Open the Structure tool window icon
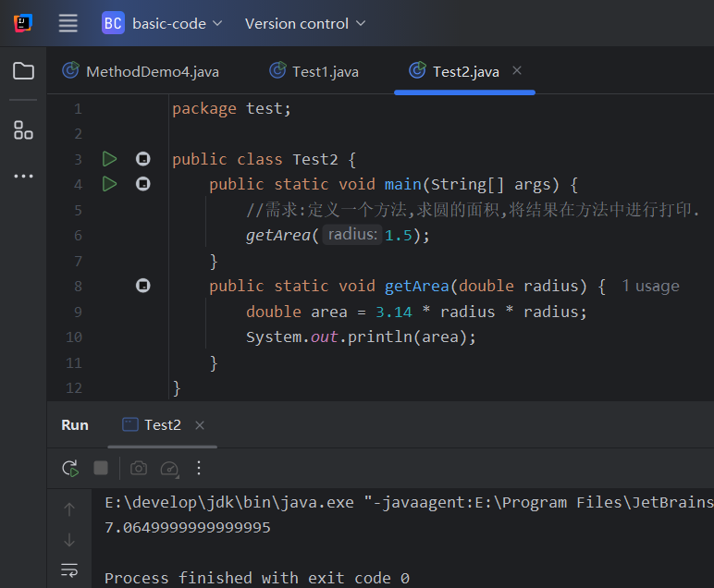This screenshot has width=714, height=588. click(x=23, y=130)
